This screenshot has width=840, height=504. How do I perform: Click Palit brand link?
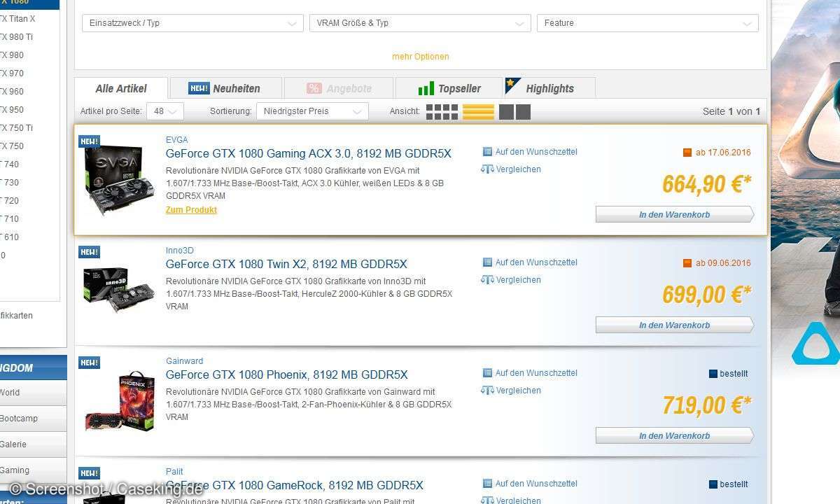(174, 472)
